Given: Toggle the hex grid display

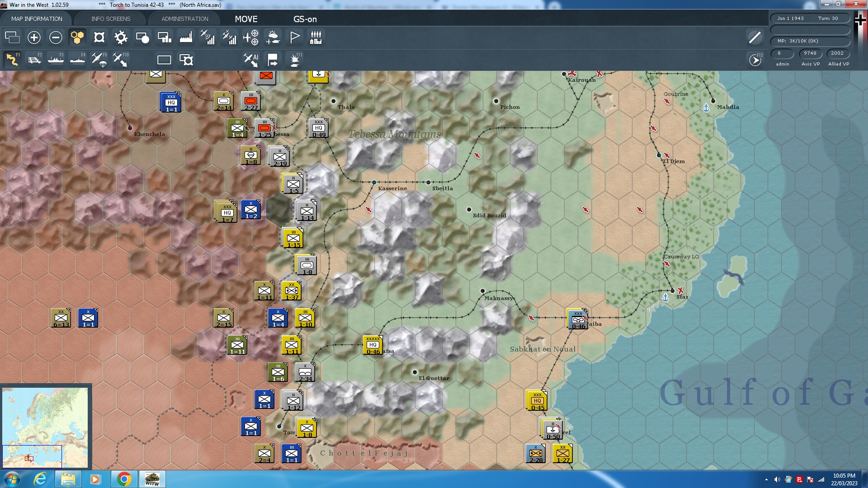Looking at the screenshot, I should pos(77,38).
